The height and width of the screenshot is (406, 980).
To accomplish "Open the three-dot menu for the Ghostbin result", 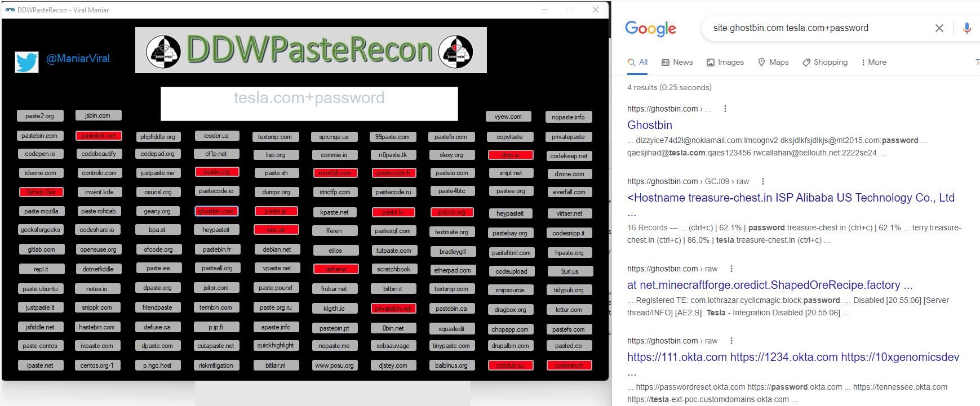I will pos(725,109).
